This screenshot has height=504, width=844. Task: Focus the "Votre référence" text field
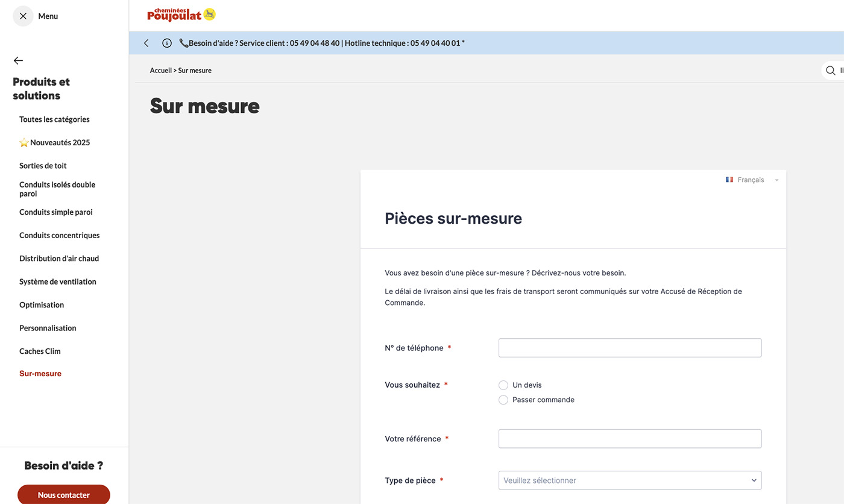pyautogui.click(x=629, y=439)
